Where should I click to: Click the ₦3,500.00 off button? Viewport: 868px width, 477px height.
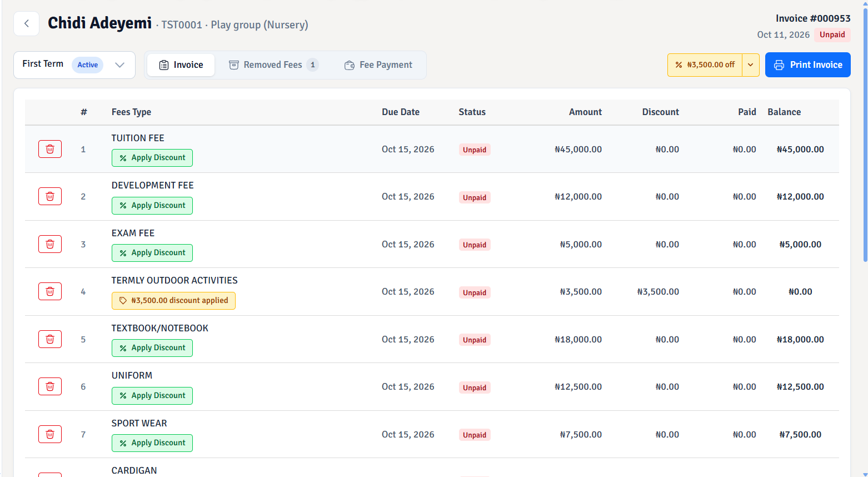[x=705, y=64]
